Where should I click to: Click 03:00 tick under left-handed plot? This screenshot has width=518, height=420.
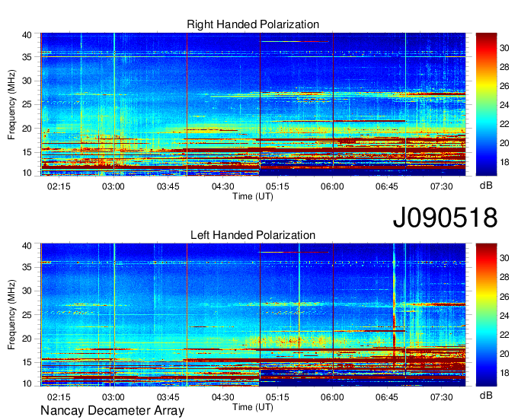click(114, 397)
